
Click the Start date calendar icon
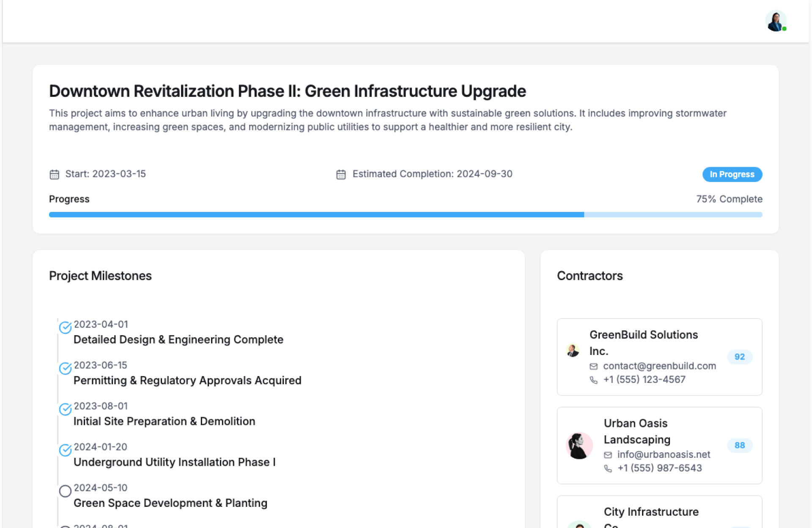[x=54, y=174]
